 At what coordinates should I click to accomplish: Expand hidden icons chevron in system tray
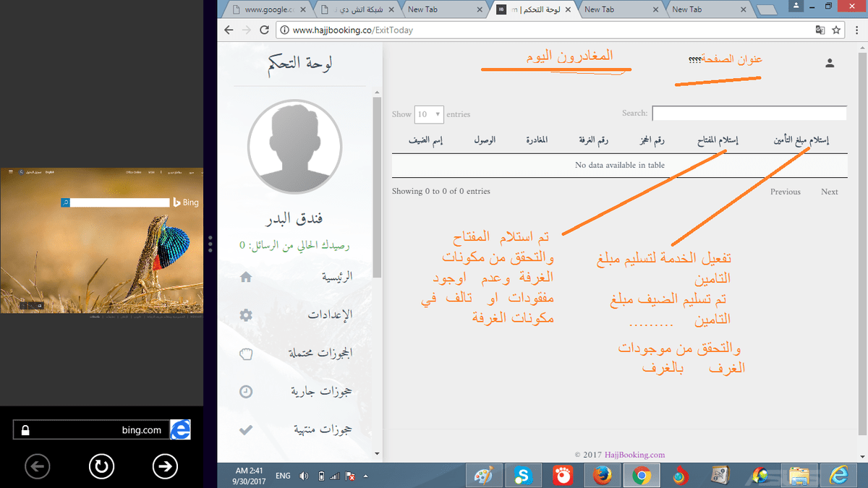(x=365, y=475)
